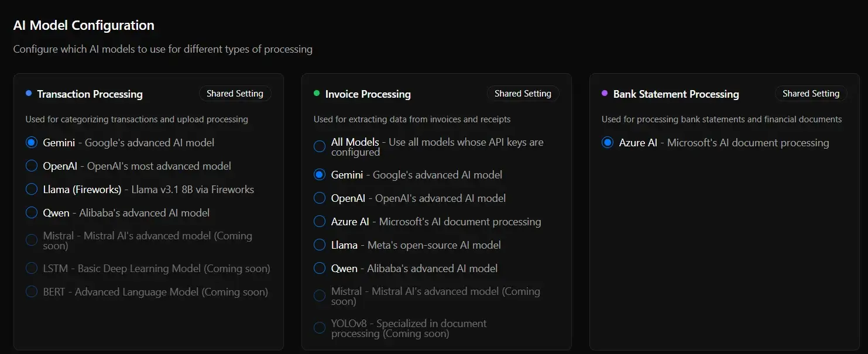
Task: Choose OpenAI in Transaction Processing
Action: (32, 166)
